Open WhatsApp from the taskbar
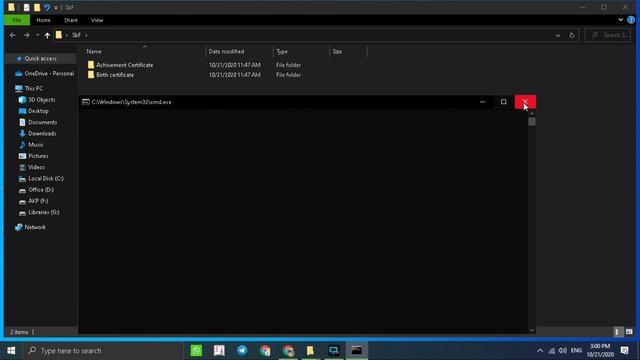This screenshot has width=640, height=360. 196,351
